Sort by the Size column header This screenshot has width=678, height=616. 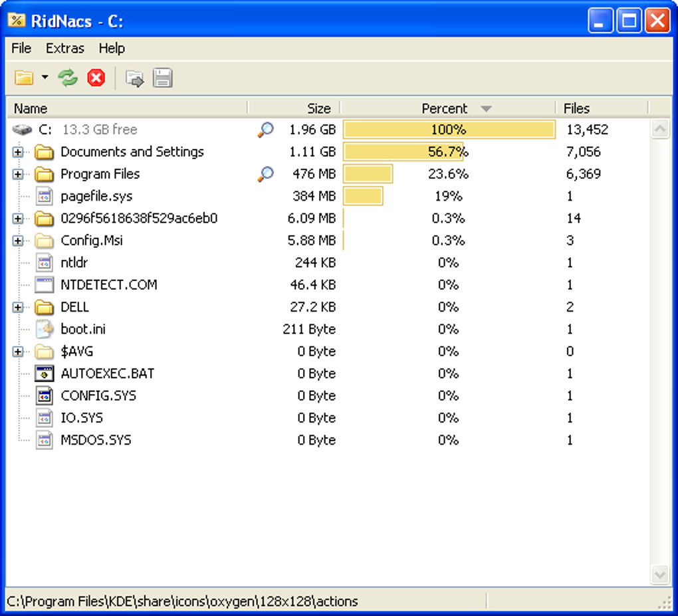[x=294, y=108]
